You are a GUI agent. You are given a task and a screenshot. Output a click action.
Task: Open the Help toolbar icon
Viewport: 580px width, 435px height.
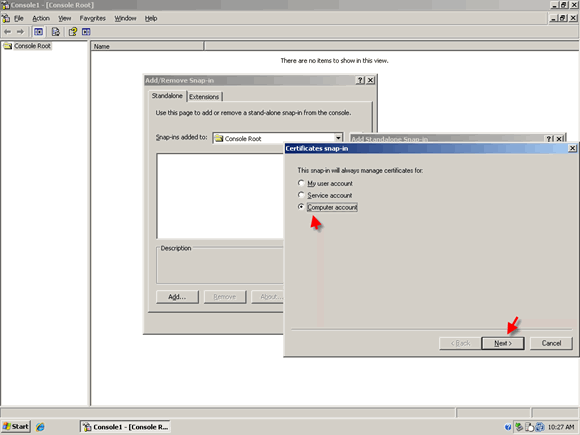[73, 32]
